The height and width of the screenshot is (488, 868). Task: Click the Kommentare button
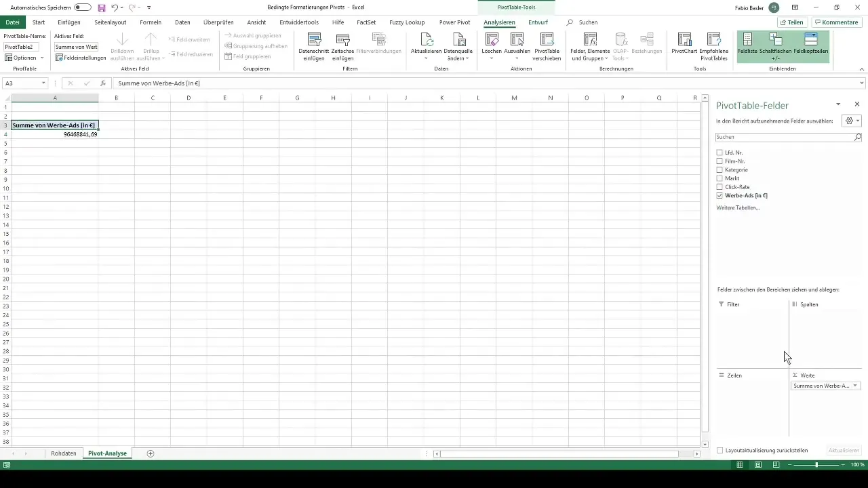tap(836, 22)
